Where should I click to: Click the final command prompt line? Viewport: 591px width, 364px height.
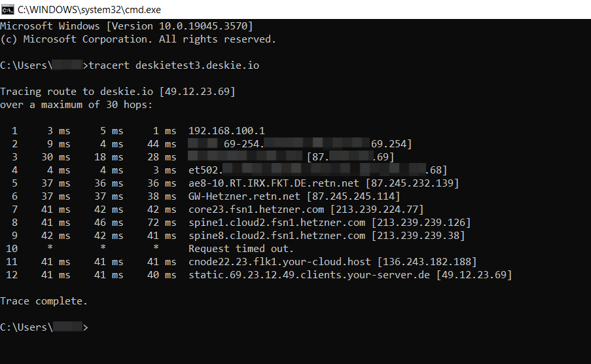44,327
